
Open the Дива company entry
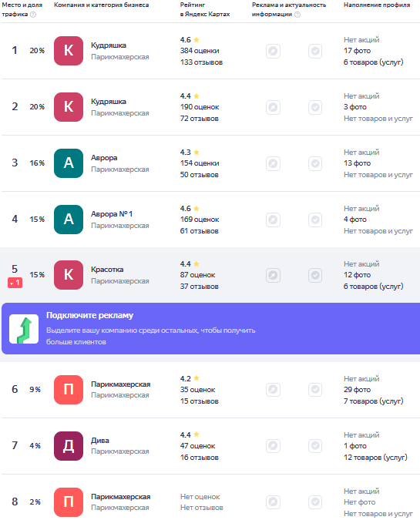tap(100, 441)
